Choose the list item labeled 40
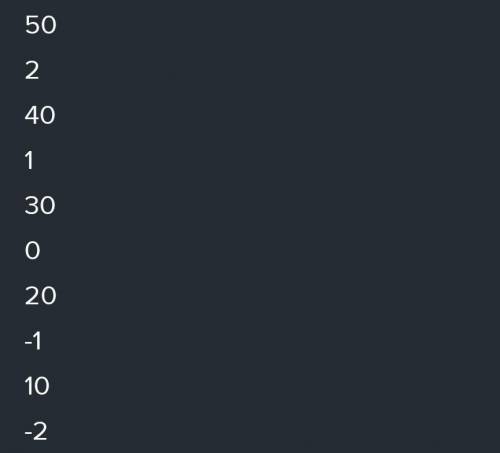The width and height of the screenshot is (500, 453). 40,115
